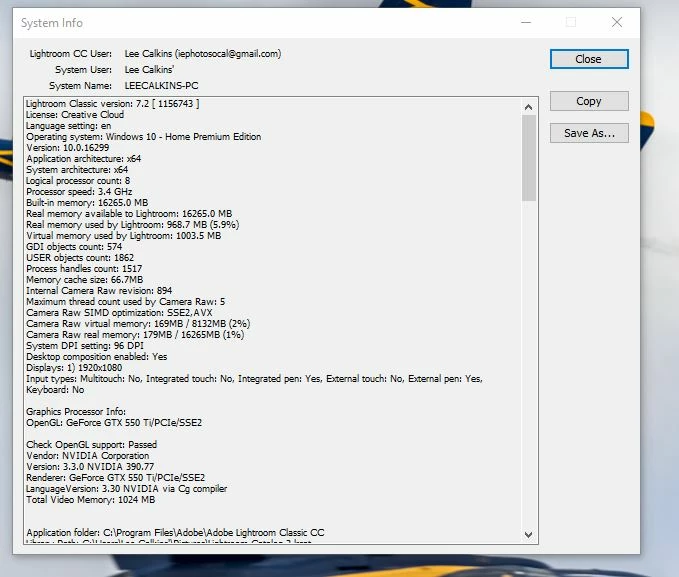
Task: Click the System architecture: x64 line
Action: point(77,169)
